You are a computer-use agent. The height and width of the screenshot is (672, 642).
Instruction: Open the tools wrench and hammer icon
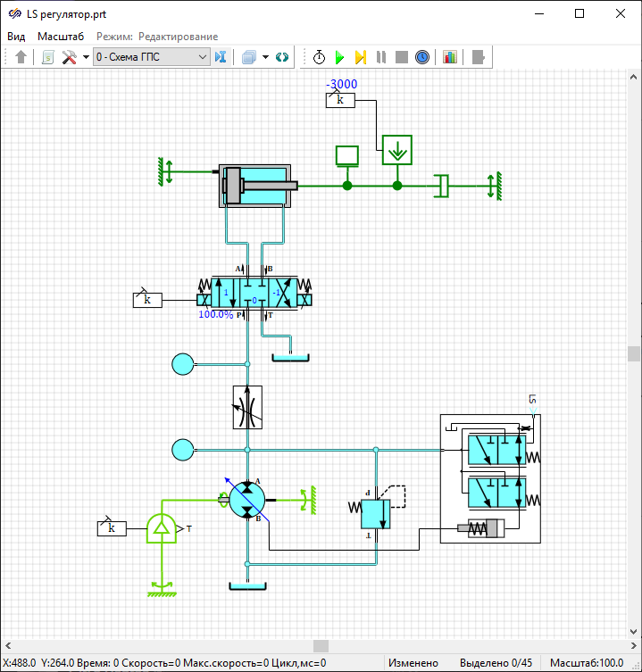69,57
